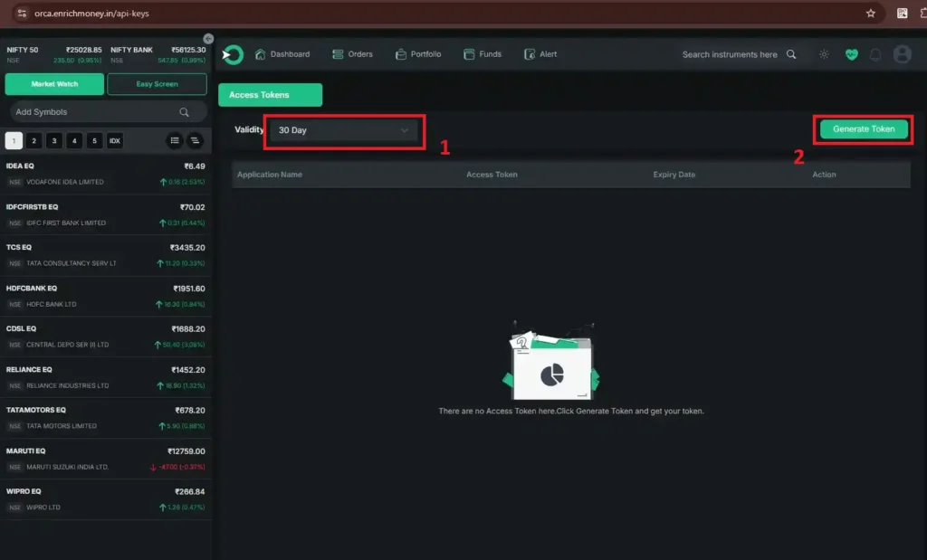Viewport: 927px width, 560px height.
Task: Click the Application Name column header
Action: point(270,175)
